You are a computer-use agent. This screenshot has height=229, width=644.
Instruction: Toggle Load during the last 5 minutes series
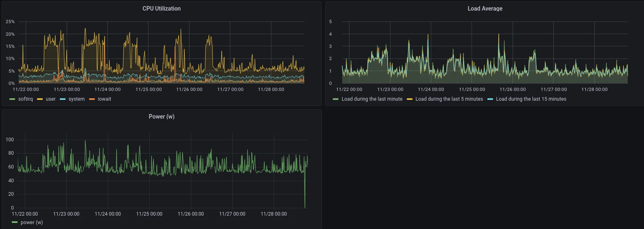coord(449,99)
